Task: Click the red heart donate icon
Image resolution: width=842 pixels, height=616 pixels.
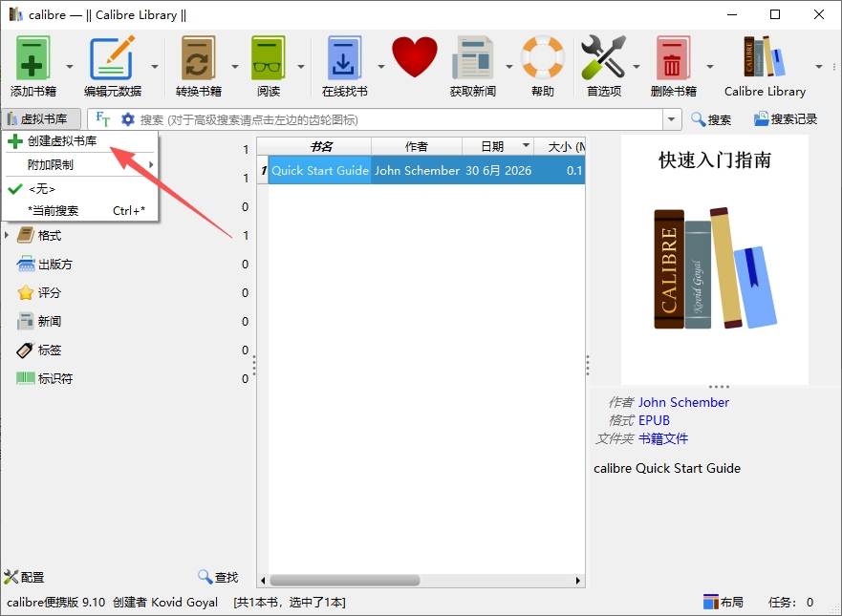Action: point(415,57)
